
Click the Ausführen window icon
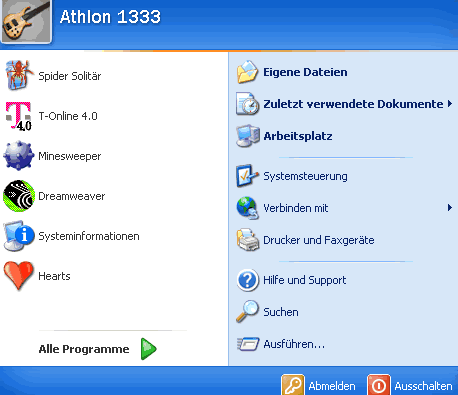248,344
